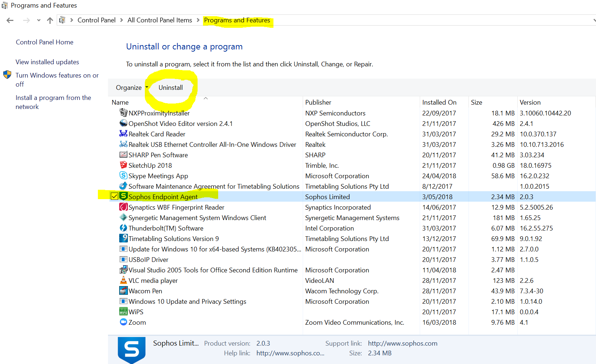Open the Organize dropdown menu
Screen dimensions: 596x364
[x=132, y=88]
